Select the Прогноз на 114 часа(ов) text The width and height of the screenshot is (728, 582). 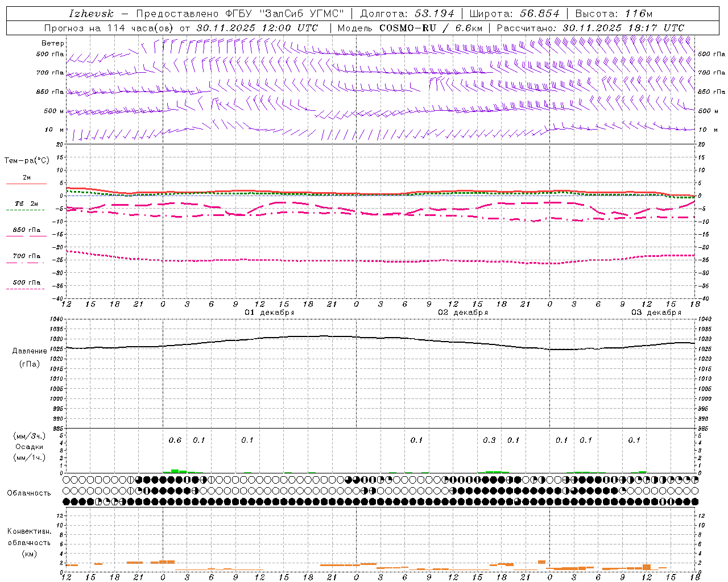(x=110, y=28)
